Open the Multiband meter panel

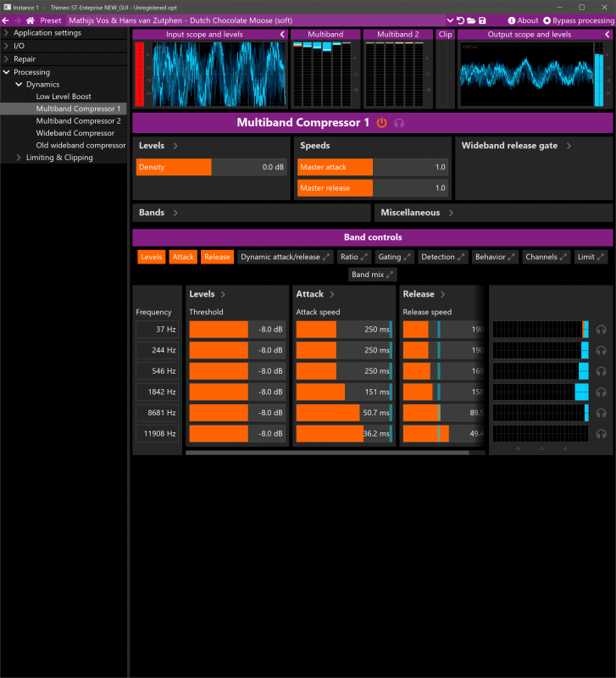tap(325, 34)
